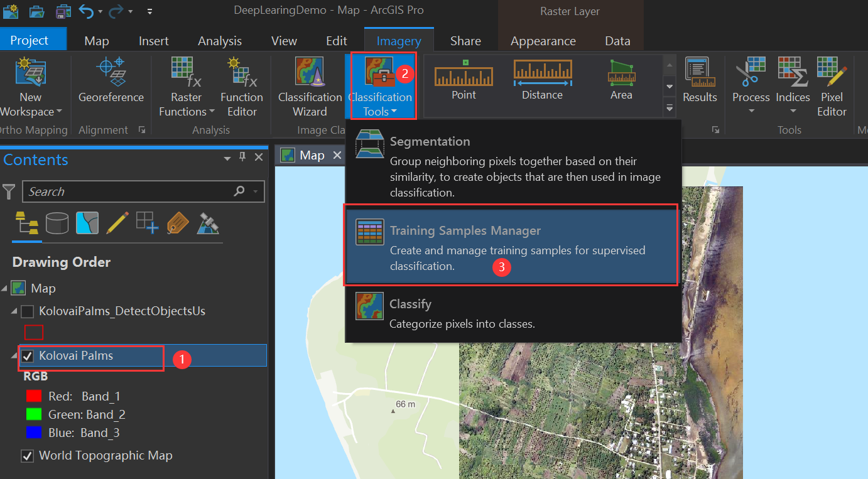Switch to the Insert ribbon tab
Image resolution: width=868 pixels, height=479 pixels.
point(154,41)
